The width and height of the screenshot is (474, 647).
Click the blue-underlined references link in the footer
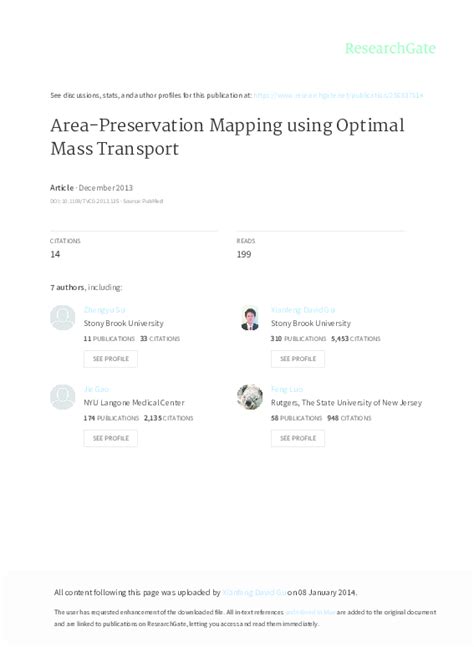(310, 612)
